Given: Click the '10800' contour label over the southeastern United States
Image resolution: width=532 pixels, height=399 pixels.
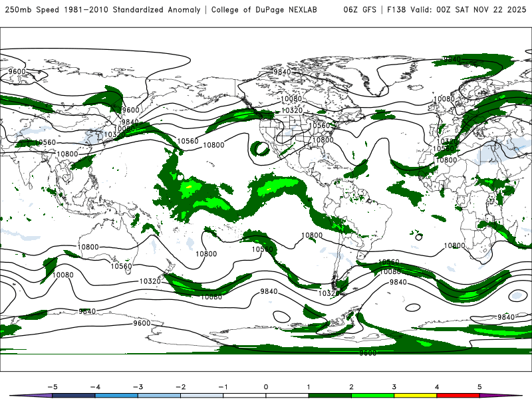Looking at the screenshot, I should (x=323, y=140).
